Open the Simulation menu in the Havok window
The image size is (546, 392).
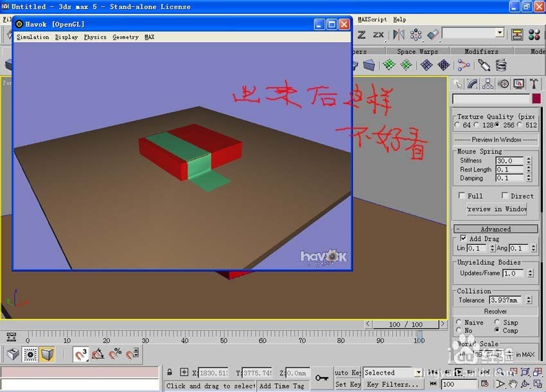(33, 37)
